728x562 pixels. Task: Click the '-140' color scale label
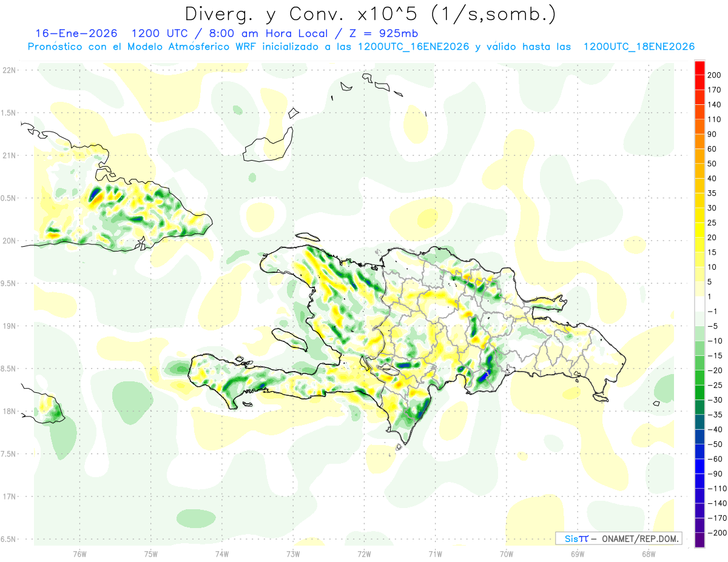[x=716, y=503]
